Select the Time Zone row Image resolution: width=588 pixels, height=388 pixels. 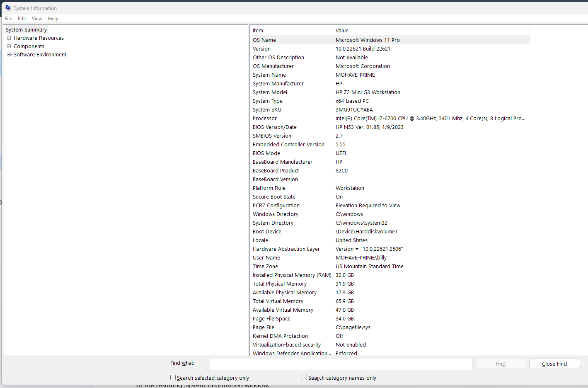pos(390,267)
